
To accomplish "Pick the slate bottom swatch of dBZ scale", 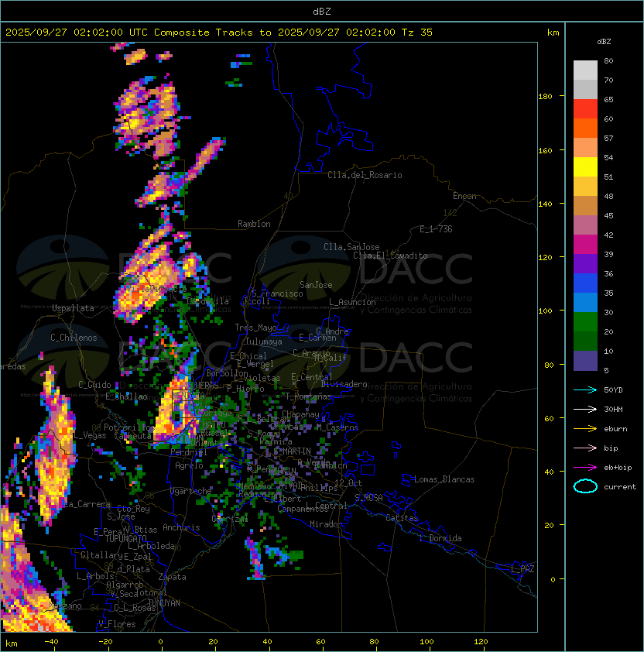I will click(x=585, y=361).
